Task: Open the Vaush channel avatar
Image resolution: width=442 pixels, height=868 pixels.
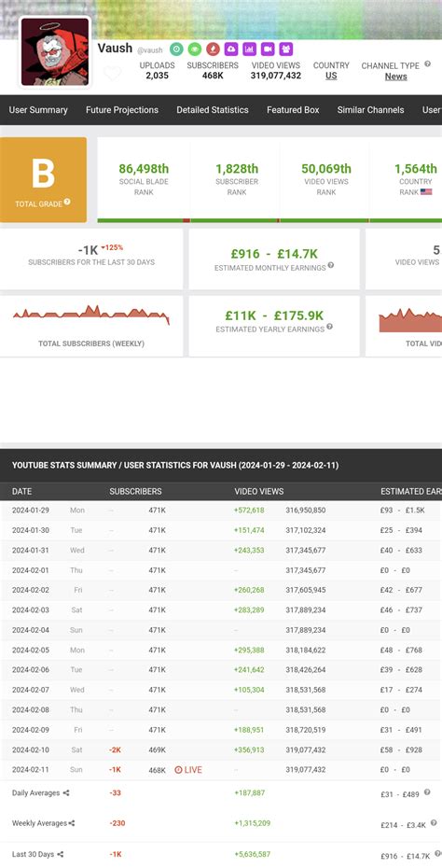Action: (55, 51)
